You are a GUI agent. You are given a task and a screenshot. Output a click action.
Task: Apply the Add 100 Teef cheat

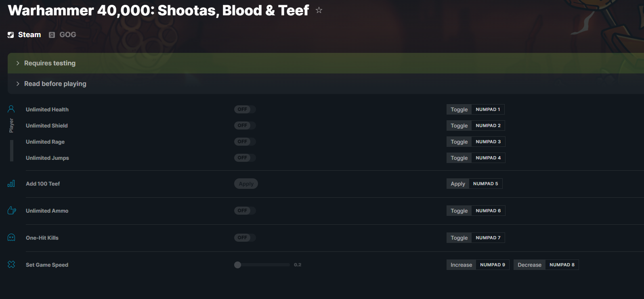(246, 184)
